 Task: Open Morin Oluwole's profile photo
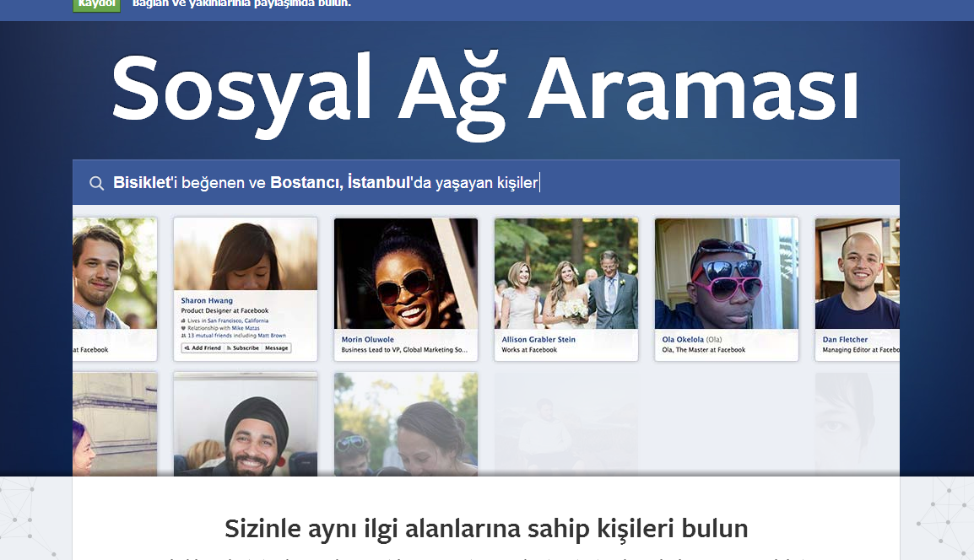click(x=406, y=273)
